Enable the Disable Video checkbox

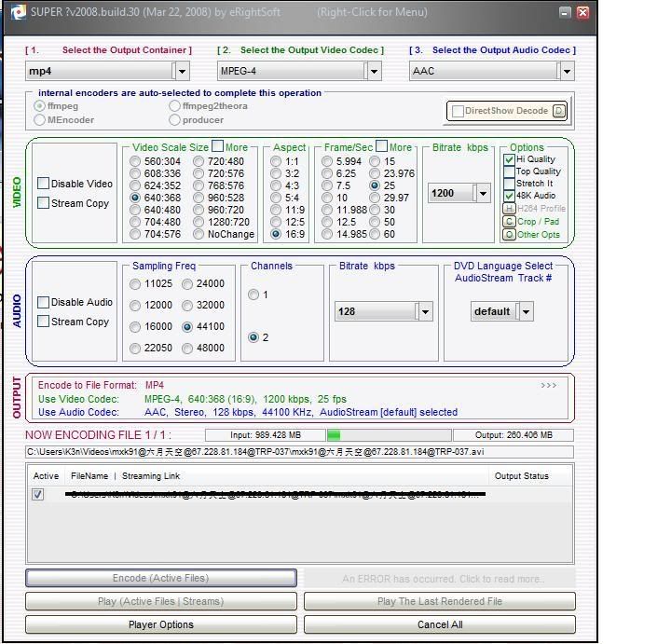[x=44, y=184]
